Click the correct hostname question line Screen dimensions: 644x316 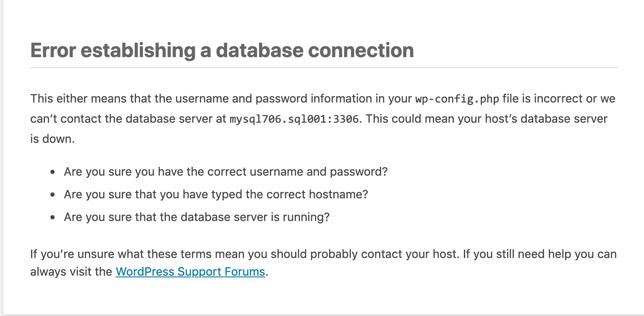point(216,195)
